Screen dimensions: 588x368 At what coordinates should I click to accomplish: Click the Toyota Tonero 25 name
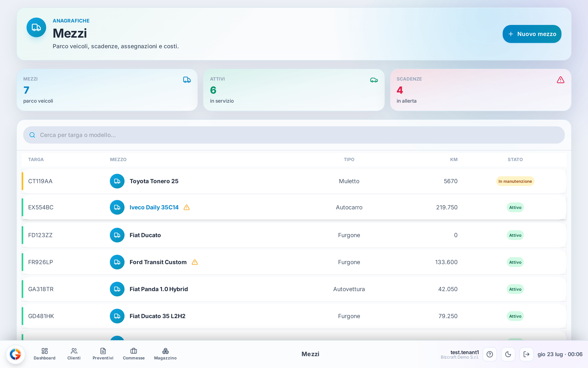coord(154,181)
